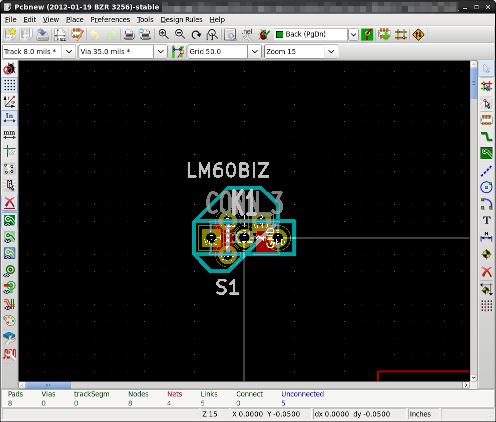This screenshot has height=422, width=496.
Task: Select the add tracks and vias tool
Action: [x=487, y=136]
